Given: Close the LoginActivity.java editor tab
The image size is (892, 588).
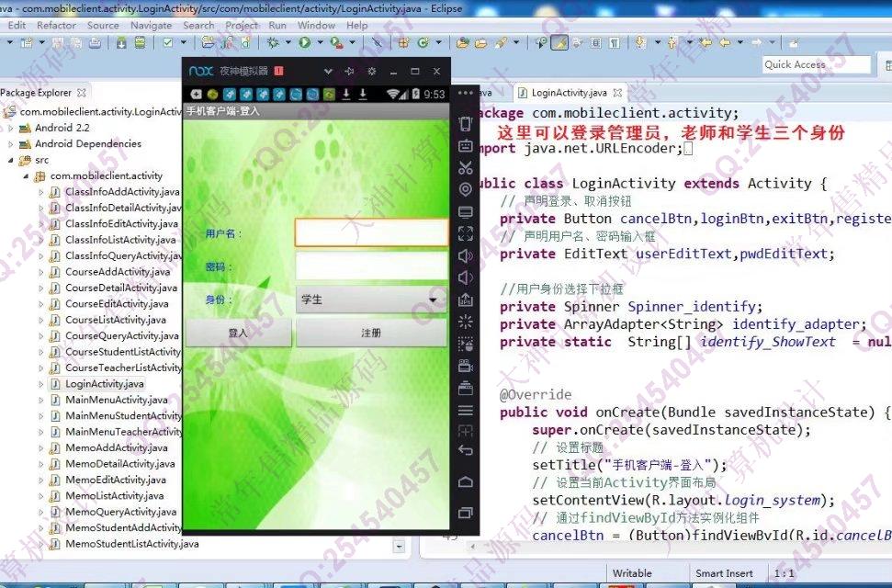Looking at the screenshot, I should coord(617,92).
